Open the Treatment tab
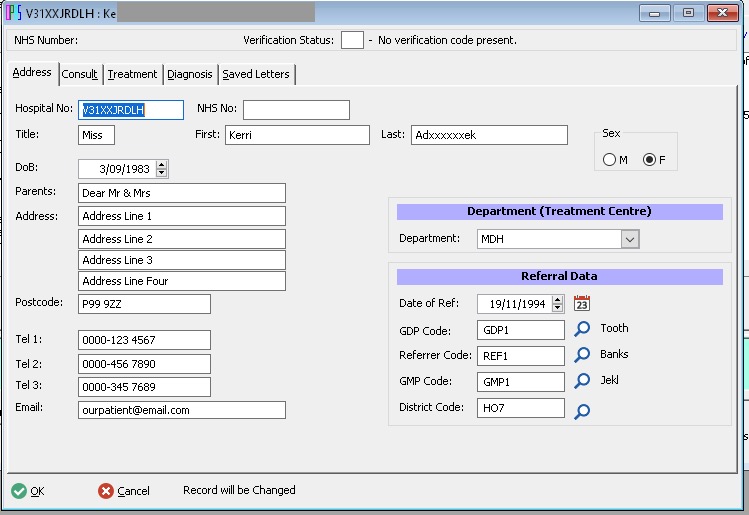The image size is (749, 515). point(132,75)
